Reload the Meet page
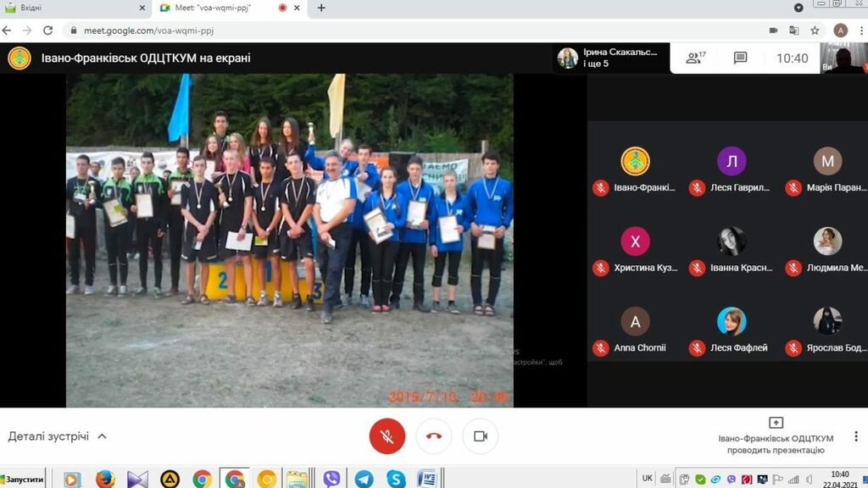This screenshot has width=868, height=488. (x=47, y=30)
